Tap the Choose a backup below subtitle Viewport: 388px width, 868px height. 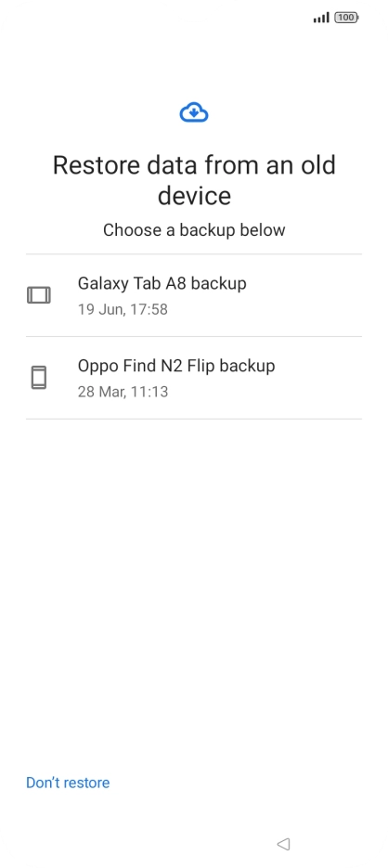click(x=194, y=229)
